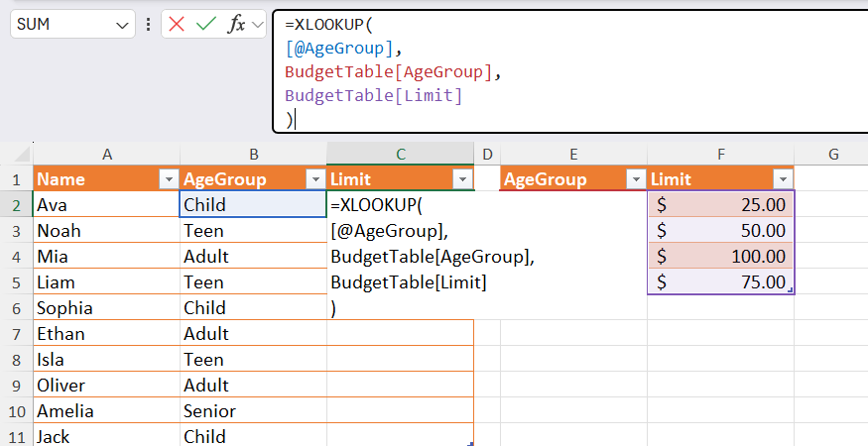The height and width of the screenshot is (446, 868).
Task: Click the $50.00 limit cell
Action: (721, 230)
